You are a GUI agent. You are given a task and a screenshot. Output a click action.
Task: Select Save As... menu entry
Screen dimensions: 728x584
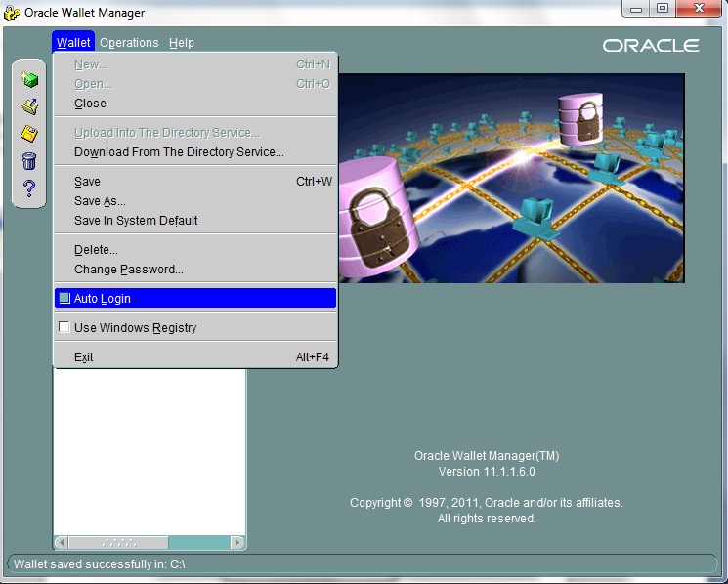195,201
